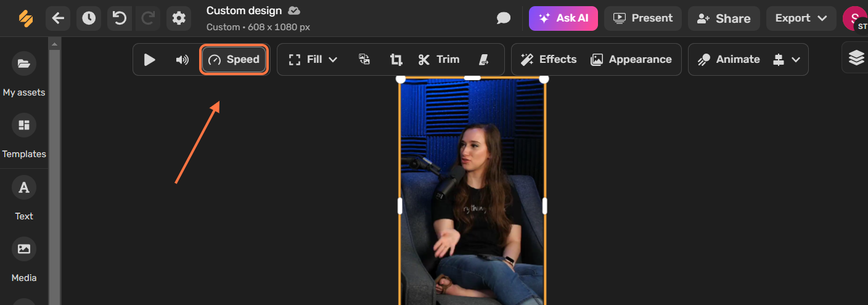Redo the last action
The width and height of the screenshot is (868, 305).
pyautogui.click(x=148, y=18)
